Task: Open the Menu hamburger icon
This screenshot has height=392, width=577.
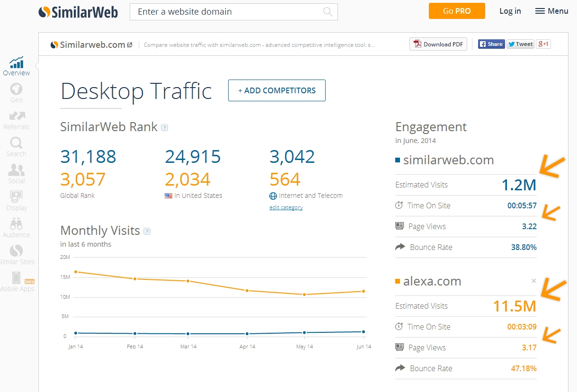Action: point(540,11)
